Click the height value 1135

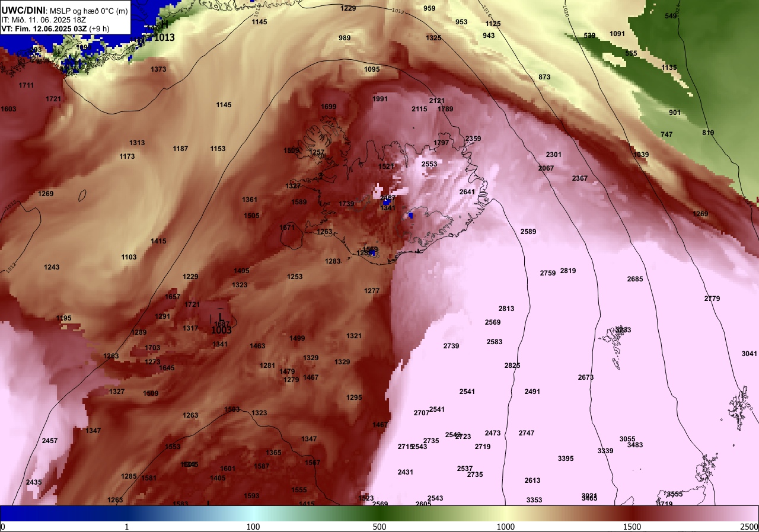click(669, 68)
